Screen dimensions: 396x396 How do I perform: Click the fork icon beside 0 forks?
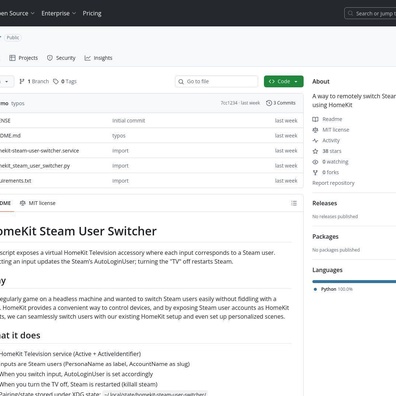coord(315,172)
